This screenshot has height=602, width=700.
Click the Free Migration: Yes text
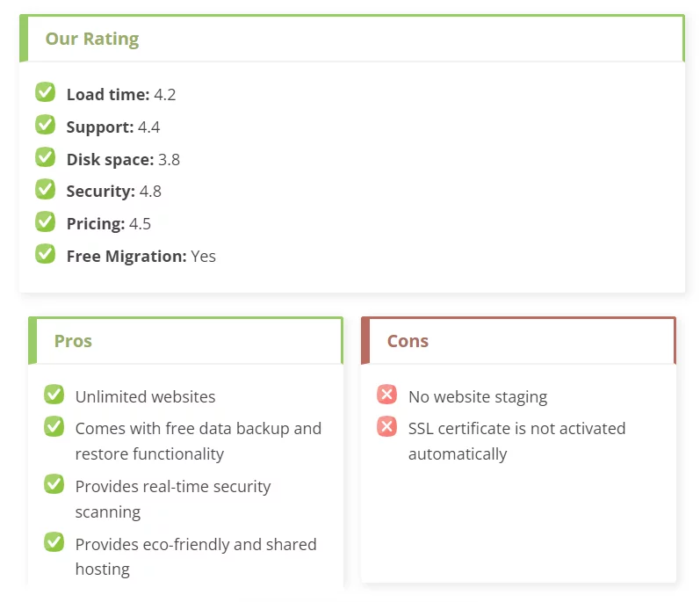coord(141,257)
